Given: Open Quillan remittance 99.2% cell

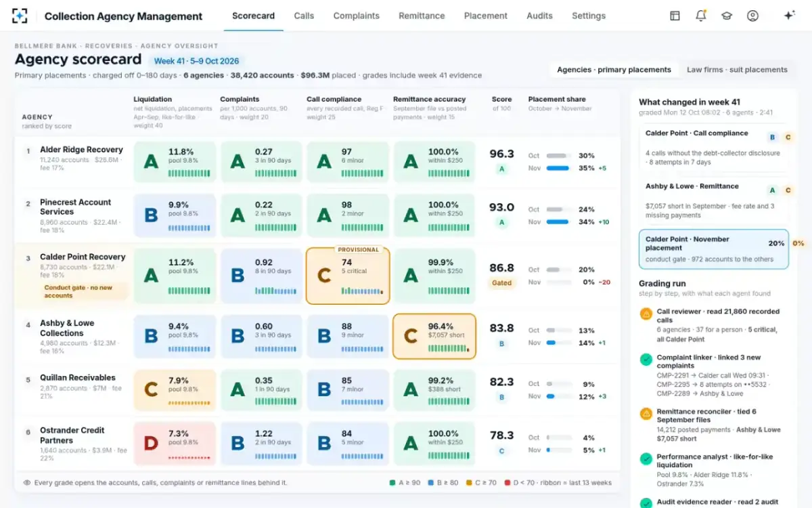Looking at the screenshot, I should point(434,390).
